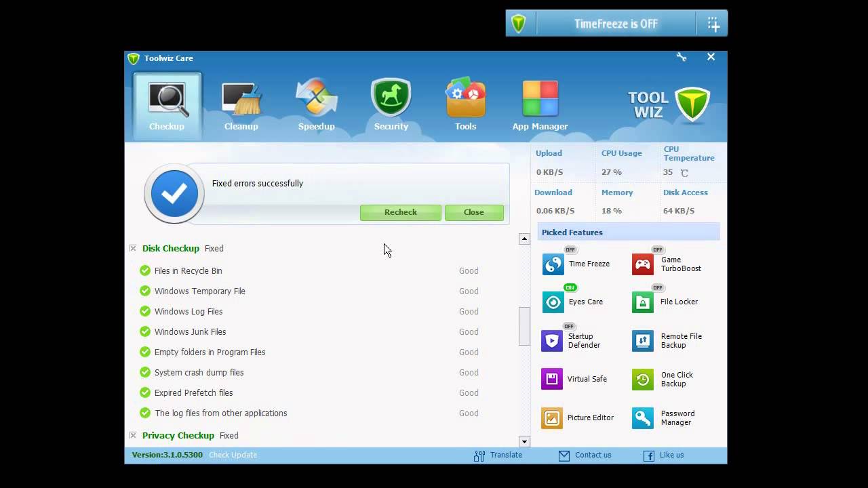This screenshot has width=868, height=488.
Task: Click the results list scrollbar thumb
Action: coord(524,326)
